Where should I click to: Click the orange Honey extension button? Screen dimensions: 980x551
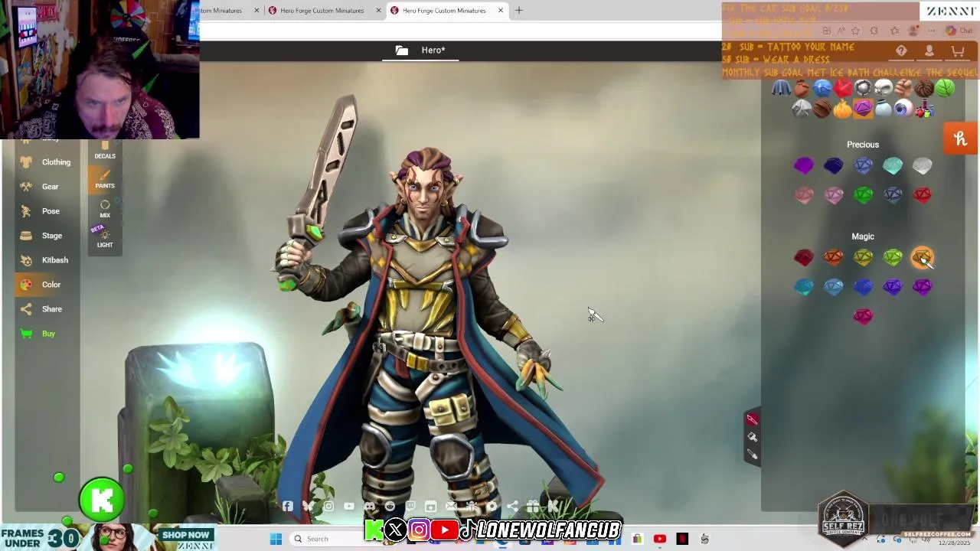click(x=961, y=139)
